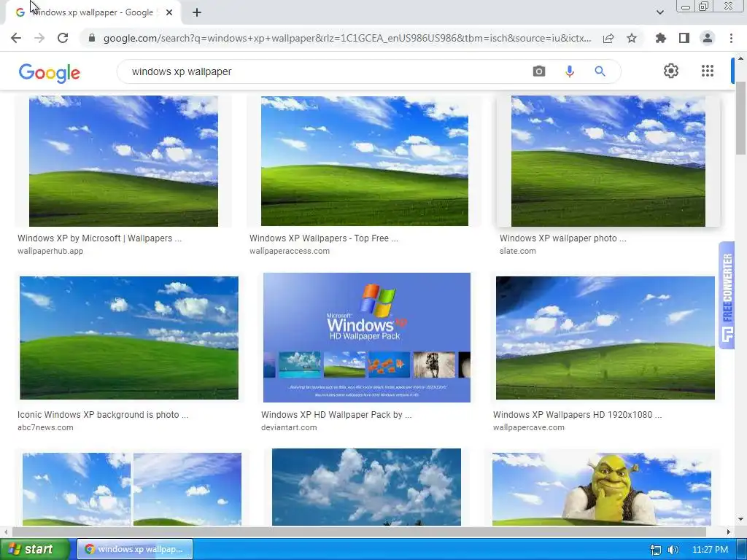Open abc7news.com background image thumbnail
The image size is (747, 560).
click(x=129, y=338)
